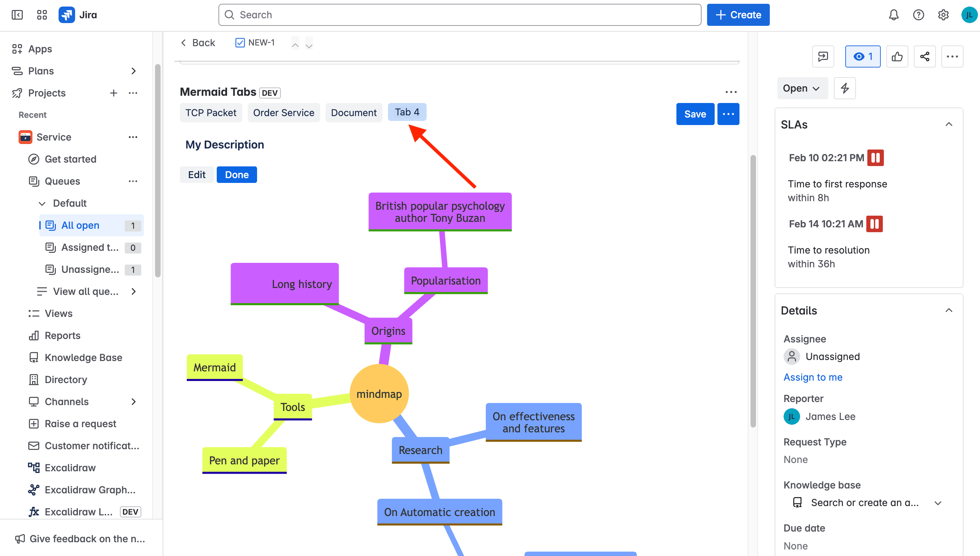Open the app switcher grid icon

(42, 15)
